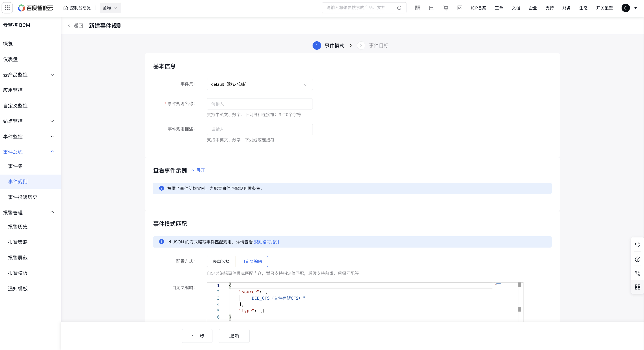Open the account dropdown caret

635,8
